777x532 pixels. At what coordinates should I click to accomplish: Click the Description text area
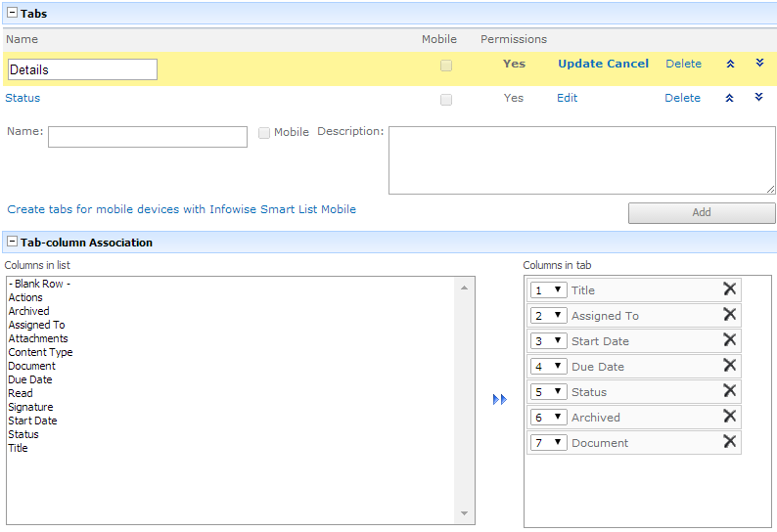pos(581,160)
